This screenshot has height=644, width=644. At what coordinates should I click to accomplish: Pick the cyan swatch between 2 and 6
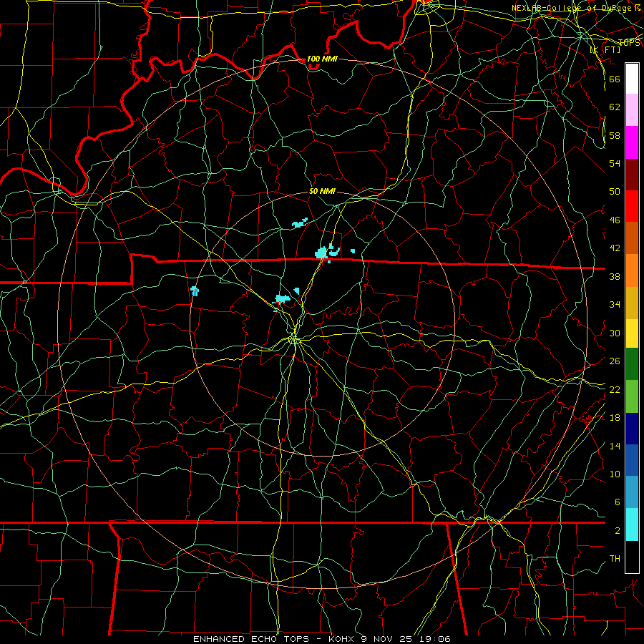(632, 525)
